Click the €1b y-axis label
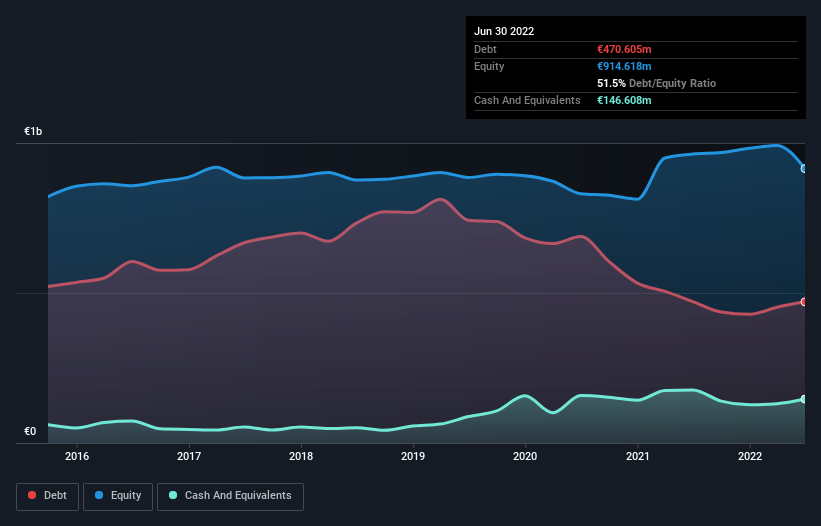 [33, 131]
